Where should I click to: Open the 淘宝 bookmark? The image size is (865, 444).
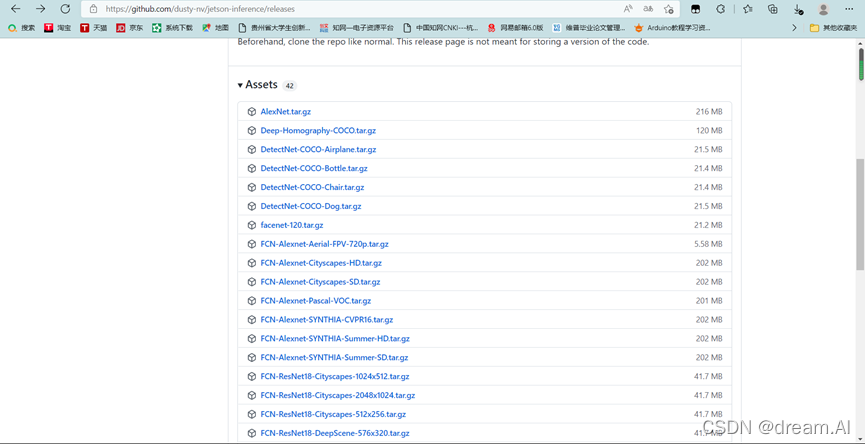click(57, 28)
